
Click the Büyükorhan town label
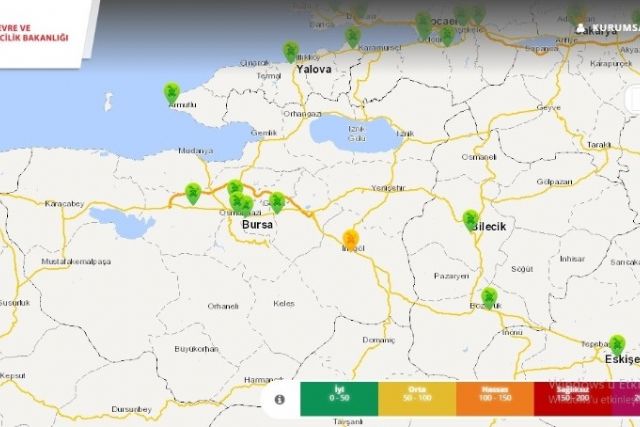tap(196, 349)
